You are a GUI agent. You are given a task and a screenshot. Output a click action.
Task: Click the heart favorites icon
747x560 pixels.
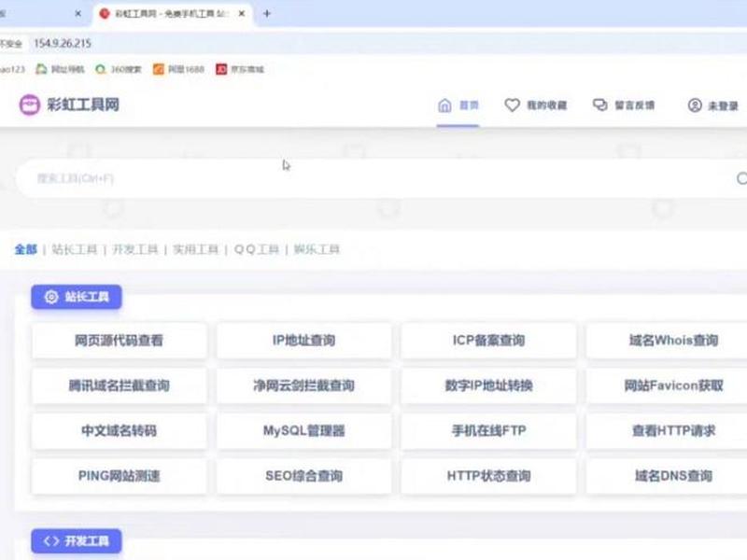(x=512, y=105)
